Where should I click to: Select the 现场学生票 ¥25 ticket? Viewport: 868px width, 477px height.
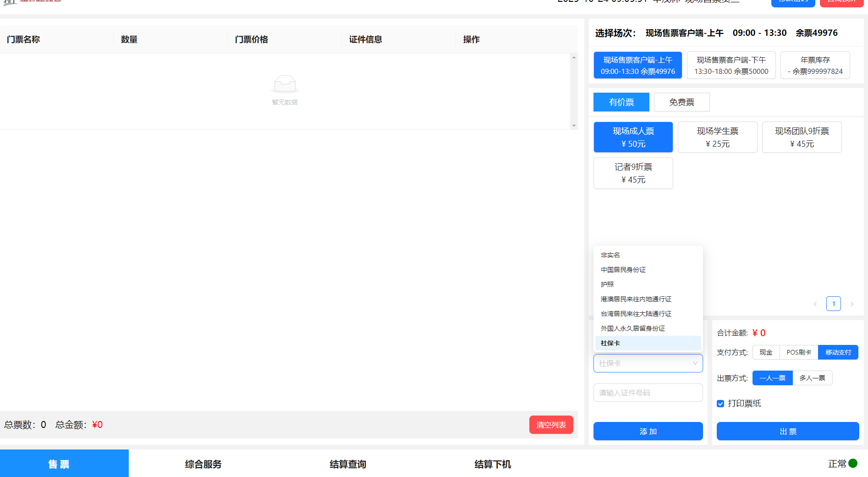click(x=717, y=137)
